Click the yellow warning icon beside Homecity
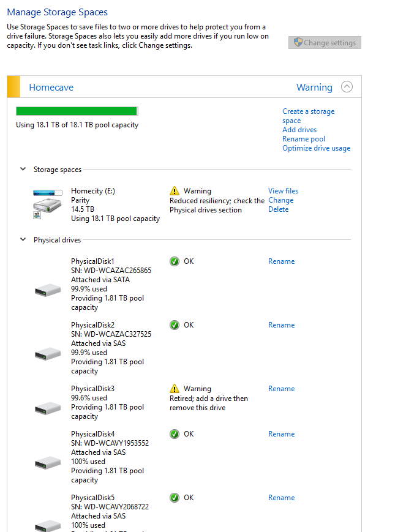 coord(175,191)
